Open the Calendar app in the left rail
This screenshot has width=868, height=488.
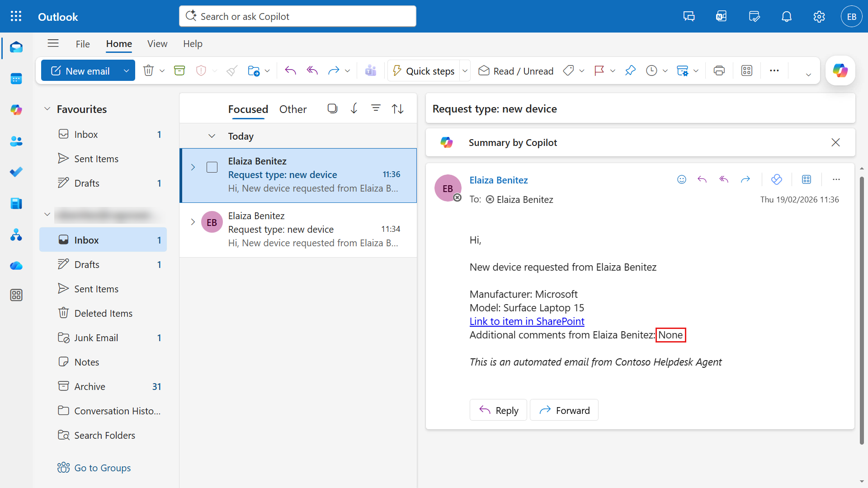tap(16, 79)
